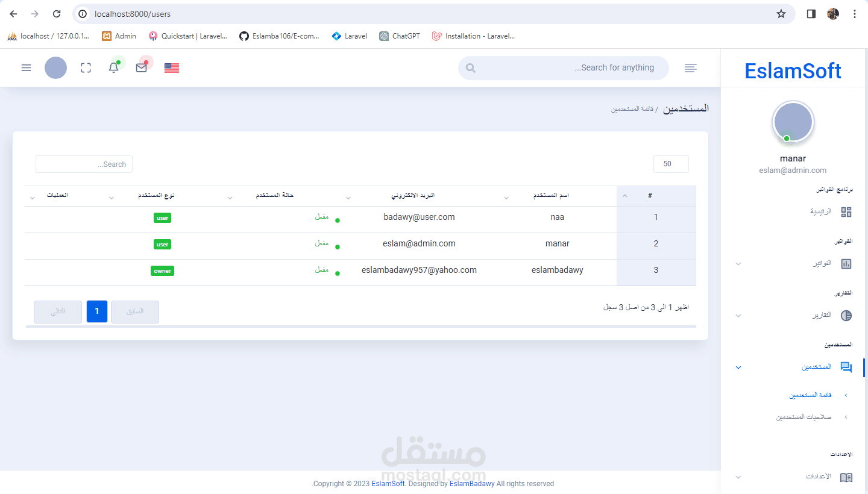Image resolution: width=868 pixels, height=494 pixels.
Task: Open the Admin bookmark
Action: (x=119, y=36)
